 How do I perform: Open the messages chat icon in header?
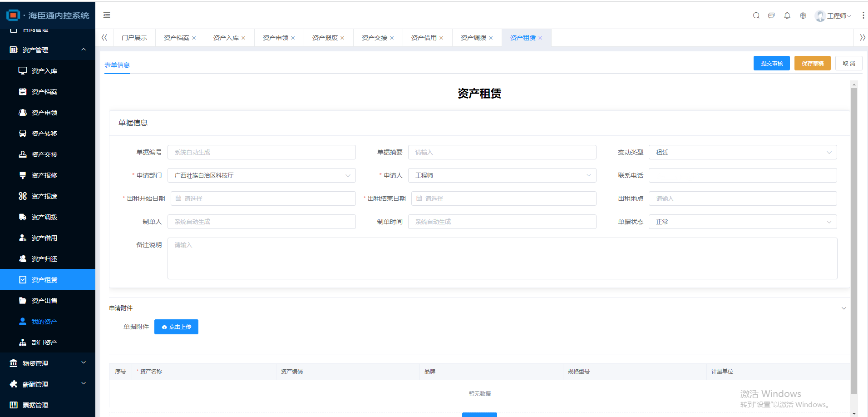click(771, 15)
